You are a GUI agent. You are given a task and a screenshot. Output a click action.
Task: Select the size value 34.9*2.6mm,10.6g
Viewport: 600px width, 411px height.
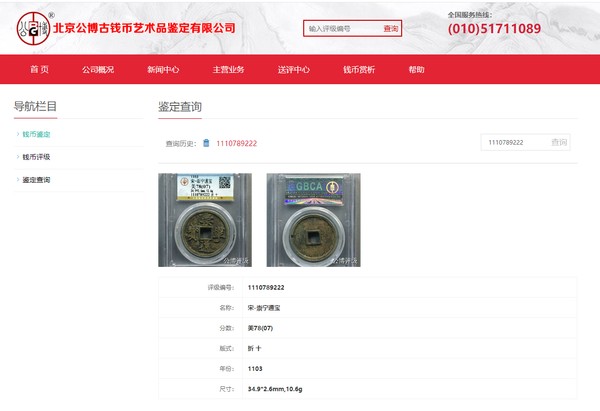pyautogui.click(x=275, y=389)
